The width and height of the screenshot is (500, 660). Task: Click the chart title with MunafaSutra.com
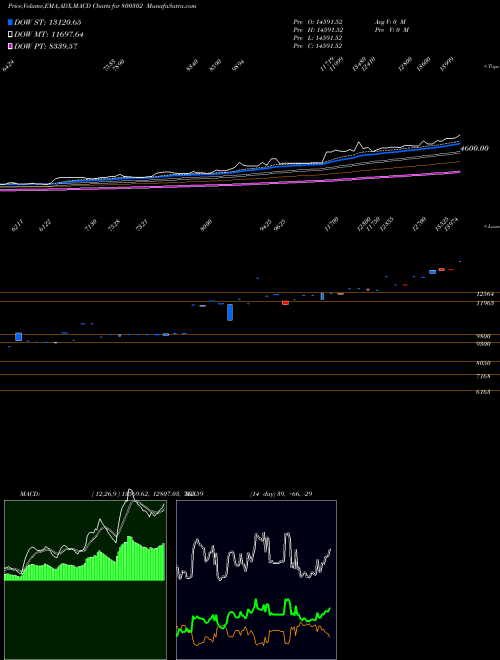[x=102, y=6]
